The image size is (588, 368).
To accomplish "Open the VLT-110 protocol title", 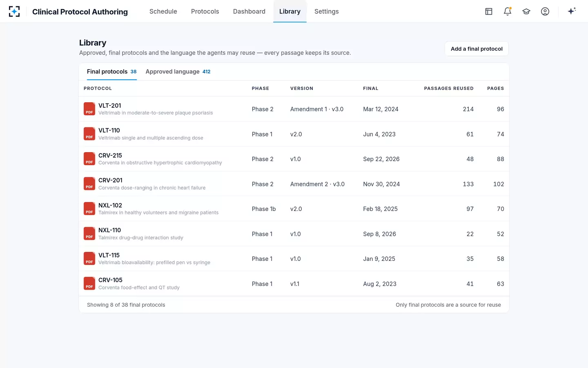I will [109, 130].
